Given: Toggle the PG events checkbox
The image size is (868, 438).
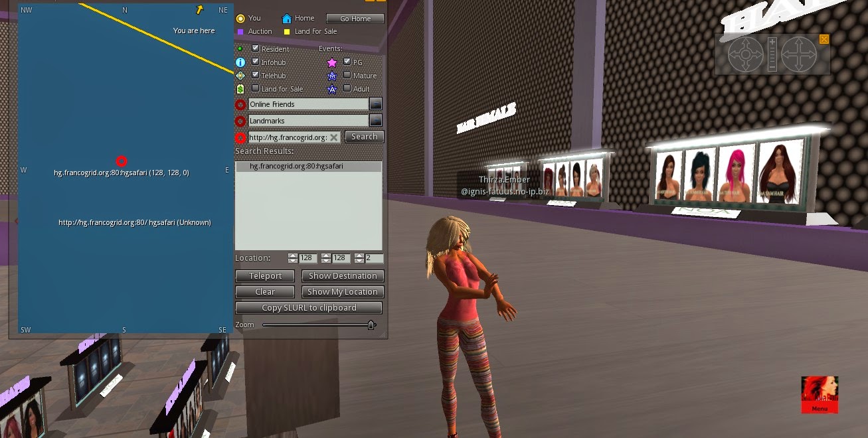Looking at the screenshot, I should click(347, 62).
